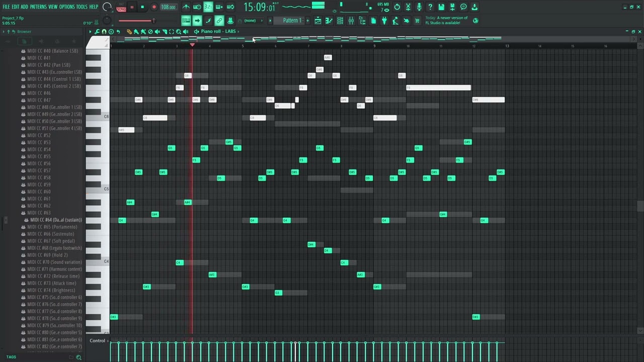The width and height of the screenshot is (644, 362).
Task: Switch to SONG mode
Action: [121, 9]
